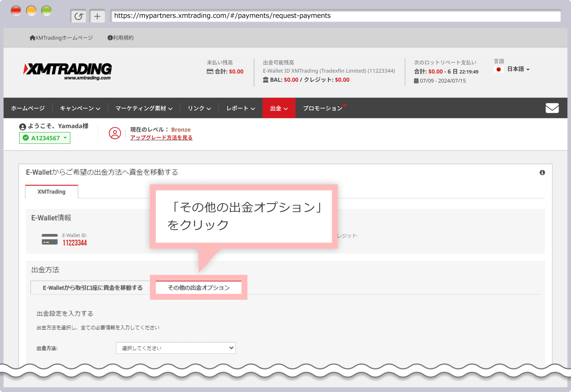
Task: Click the bank icon next to BAL
Action: pos(266,80)
